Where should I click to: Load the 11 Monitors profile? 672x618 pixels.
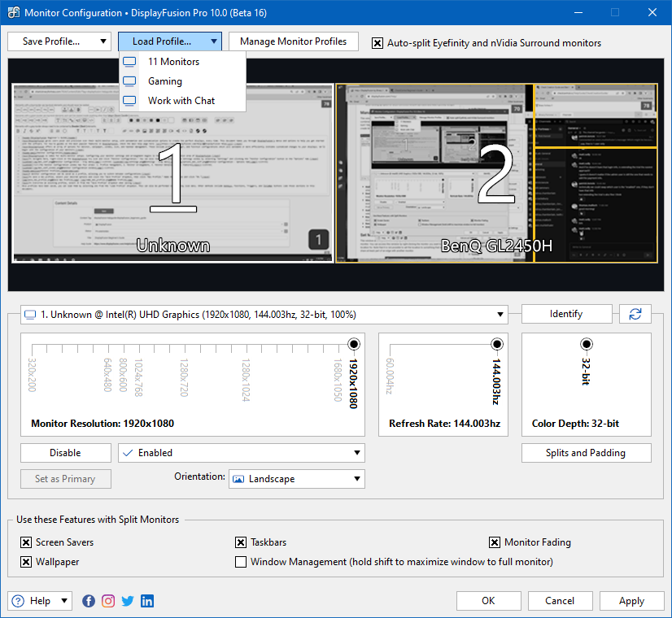click(182, 61)
